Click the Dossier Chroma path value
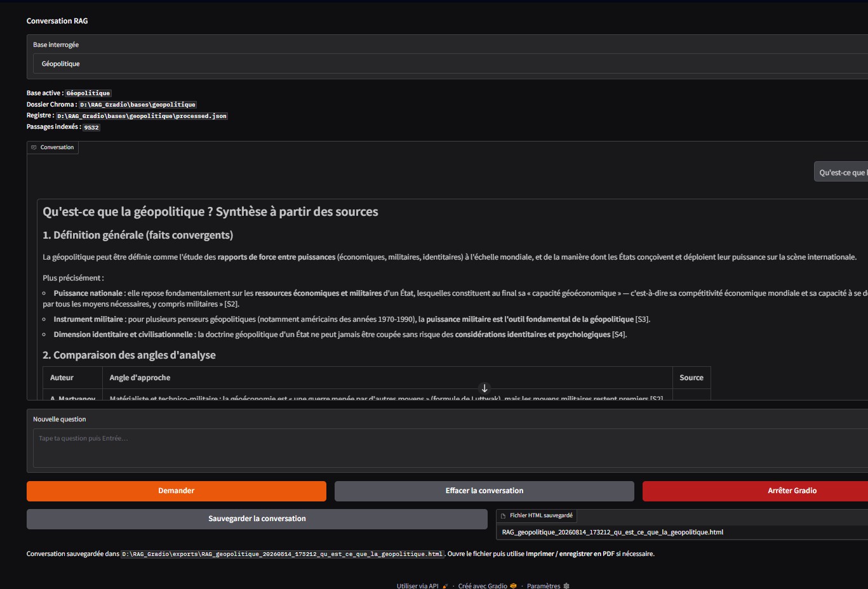The image size is (868, 589). click(138, 105)
